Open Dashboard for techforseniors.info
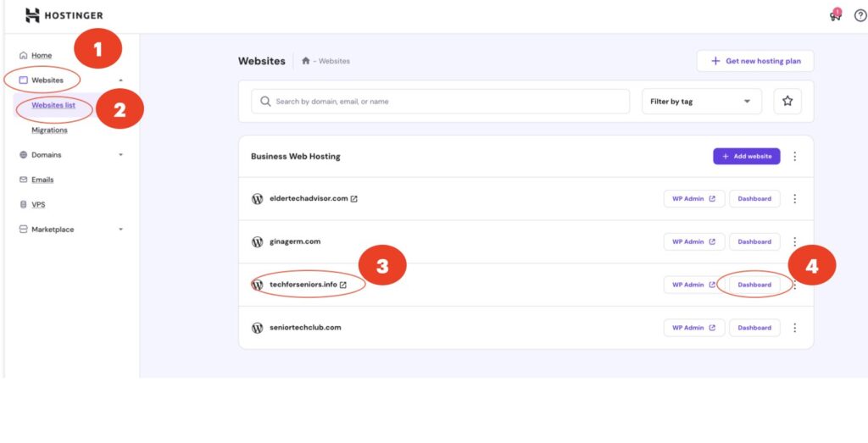Viewport: 868px width, 443px height. pos(754,285)
